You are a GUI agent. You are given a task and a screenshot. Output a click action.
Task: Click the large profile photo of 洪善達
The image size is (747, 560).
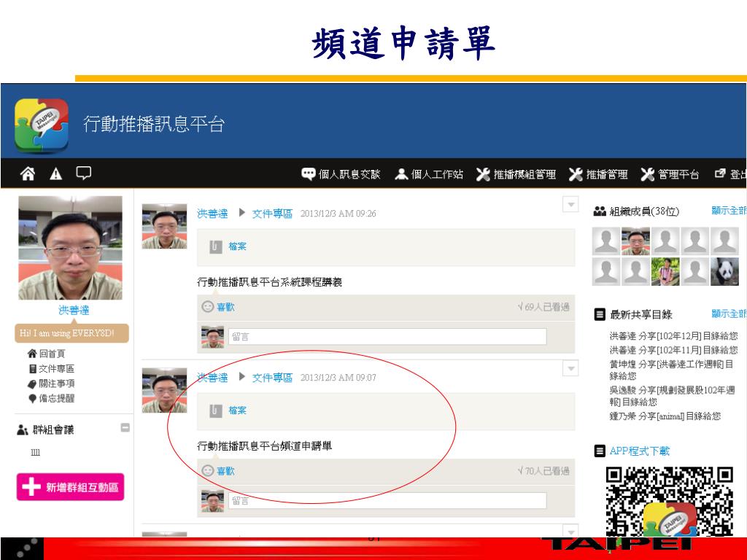tap(70, 248)
